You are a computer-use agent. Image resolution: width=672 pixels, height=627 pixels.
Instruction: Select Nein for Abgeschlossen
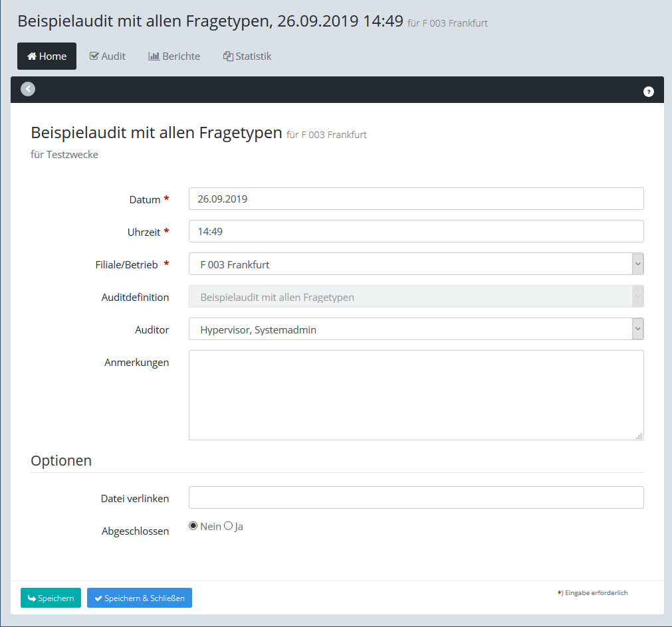[193, 526]
